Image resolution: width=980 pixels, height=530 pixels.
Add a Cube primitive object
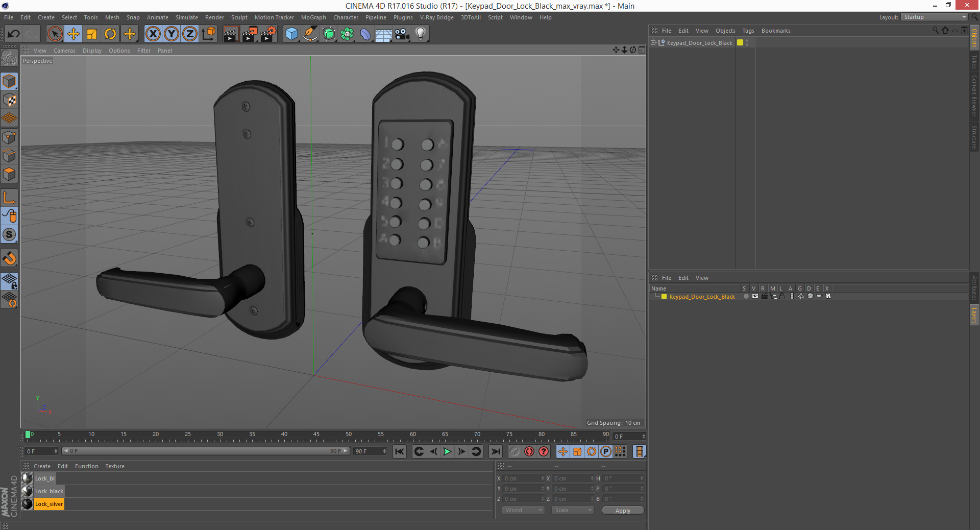pyautogui.click(x=291, y=34)
